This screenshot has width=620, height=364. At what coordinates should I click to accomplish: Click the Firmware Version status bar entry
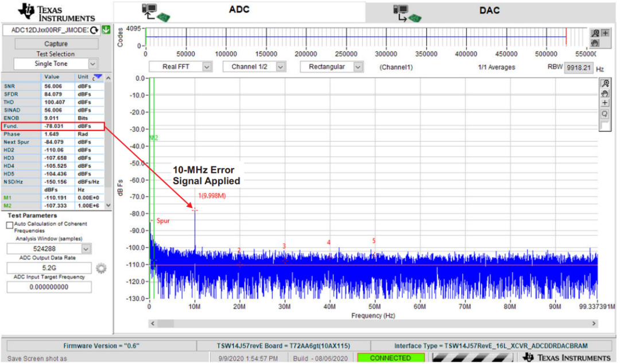tap(102, 346)
